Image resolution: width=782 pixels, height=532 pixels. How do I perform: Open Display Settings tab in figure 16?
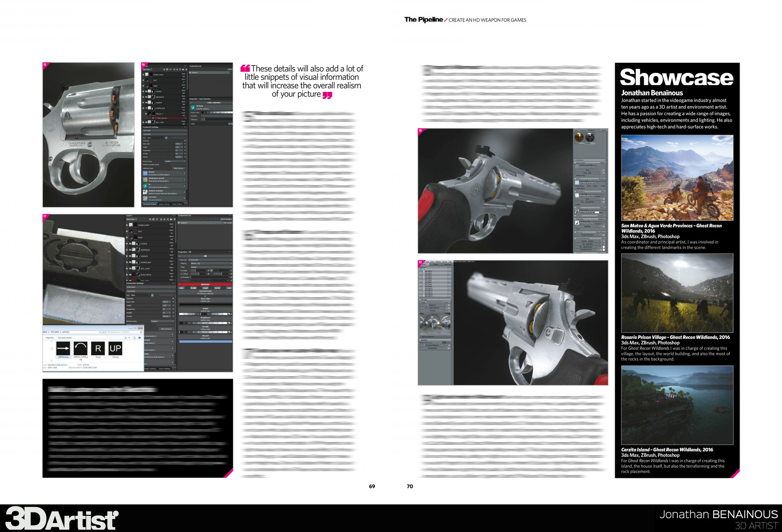[x=164, y=204]
